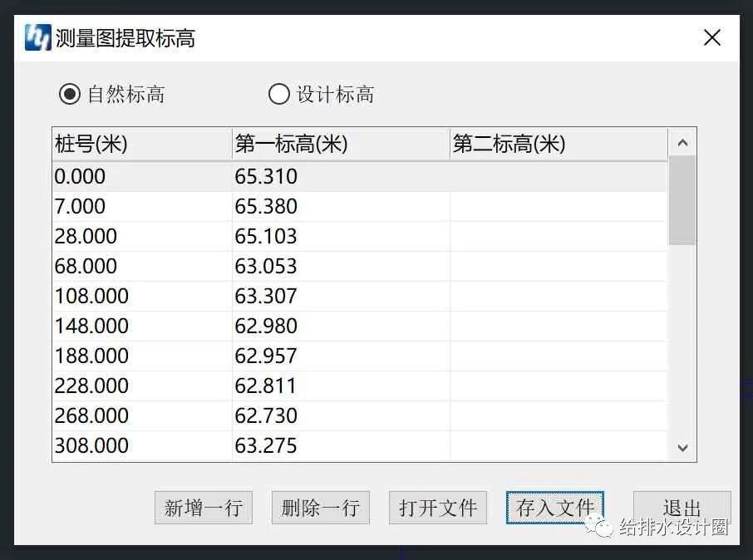Viewport: 753px width, 560px height.
Task: Click the scrollbar down arrow
Action: click(682, 447)
